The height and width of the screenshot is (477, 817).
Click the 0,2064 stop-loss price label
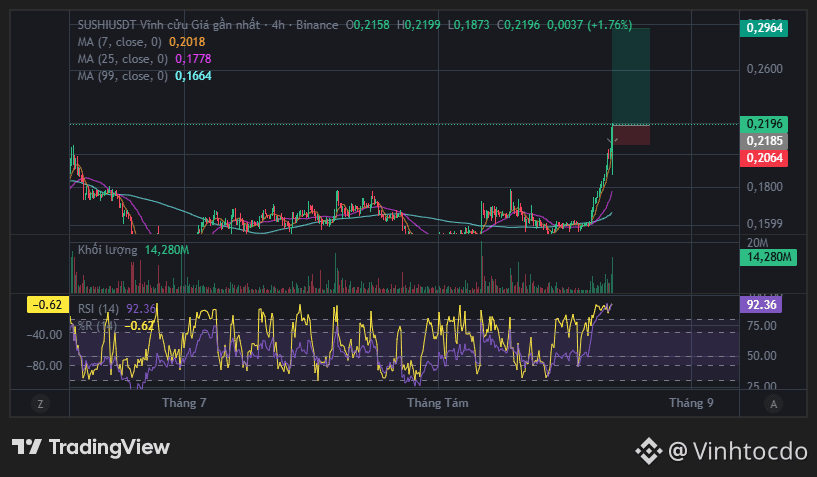[x=764, y=158]
